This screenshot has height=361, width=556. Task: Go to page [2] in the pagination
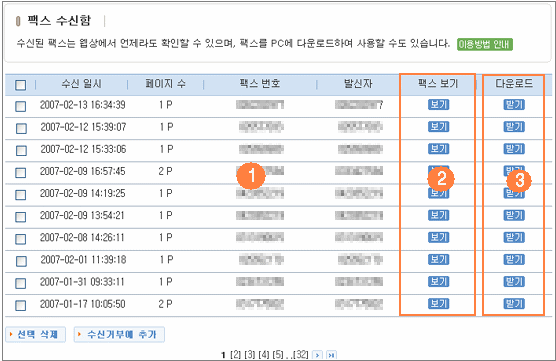(x=235, y=355)
